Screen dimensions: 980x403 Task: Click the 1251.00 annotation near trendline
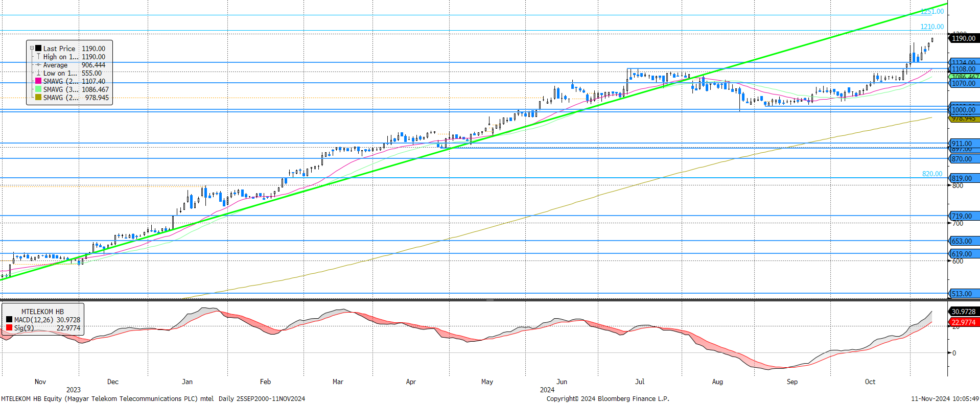(x=932, y=11)
